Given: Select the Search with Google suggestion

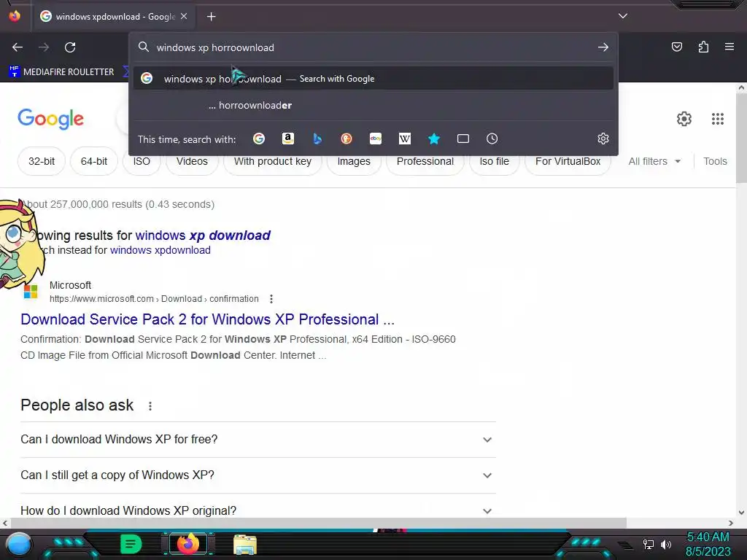Looking at the screenshot, I should pos(373,79).
